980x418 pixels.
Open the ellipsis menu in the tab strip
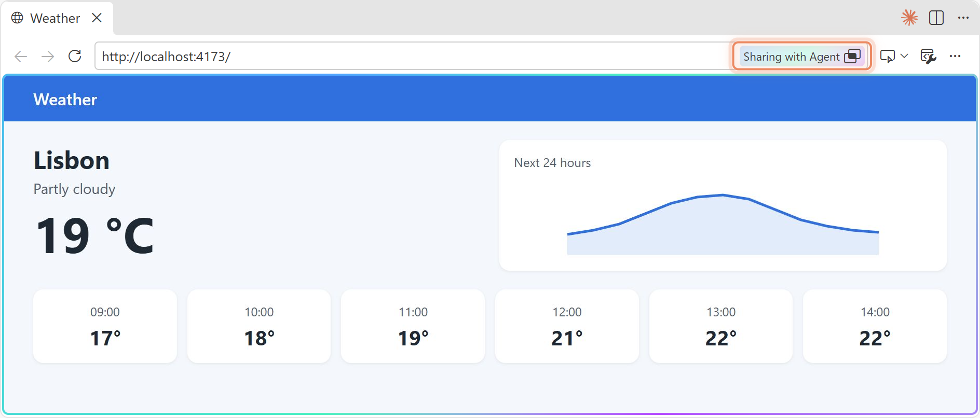coord(963,18)
